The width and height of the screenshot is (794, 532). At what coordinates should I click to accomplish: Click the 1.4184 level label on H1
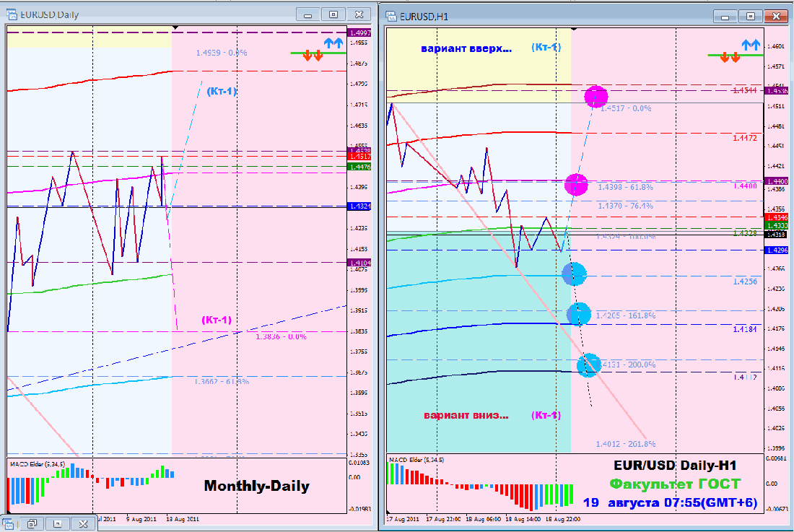point(745,330)
